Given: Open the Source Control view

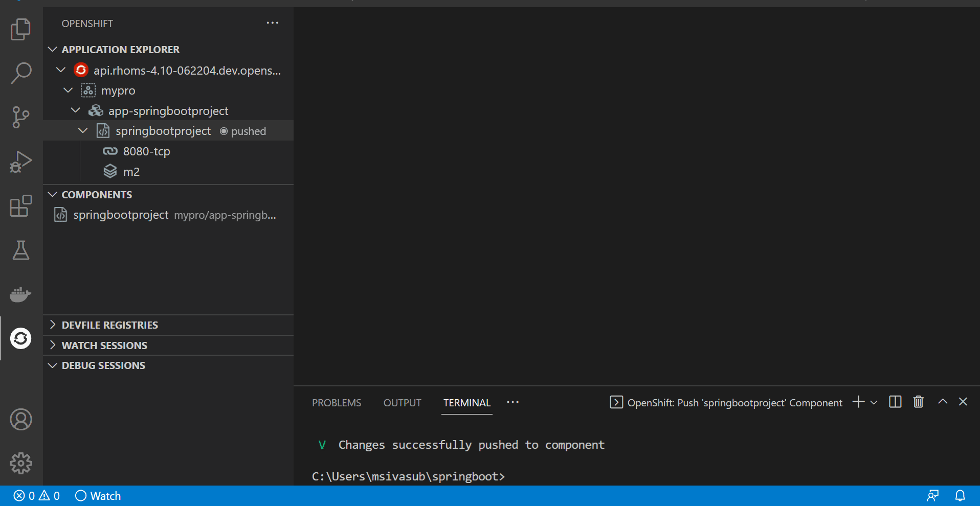Looking at the screenshot, I should [21, 118].
